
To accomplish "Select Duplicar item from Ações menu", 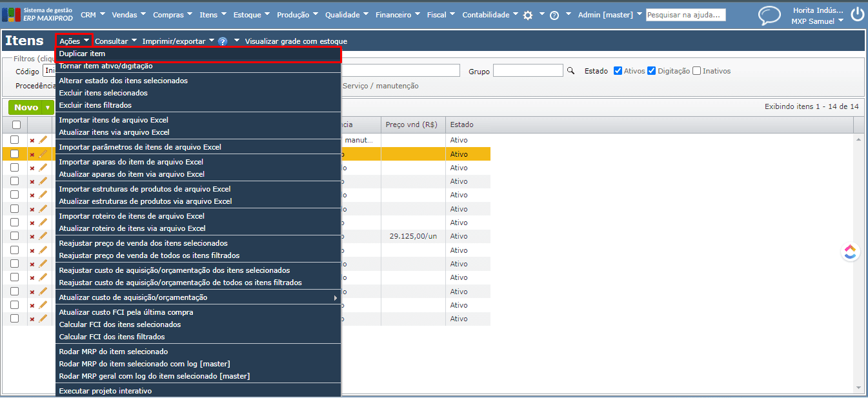I will 82,54.
